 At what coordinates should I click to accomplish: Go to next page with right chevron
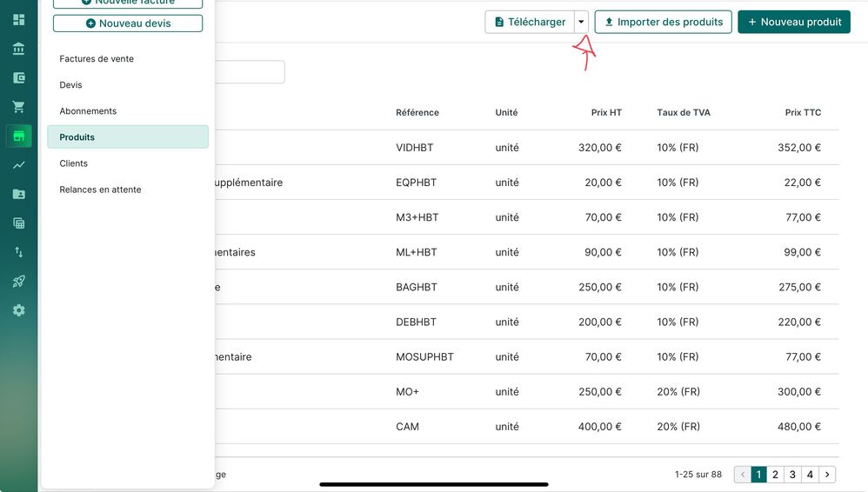[x=827, y=475]
